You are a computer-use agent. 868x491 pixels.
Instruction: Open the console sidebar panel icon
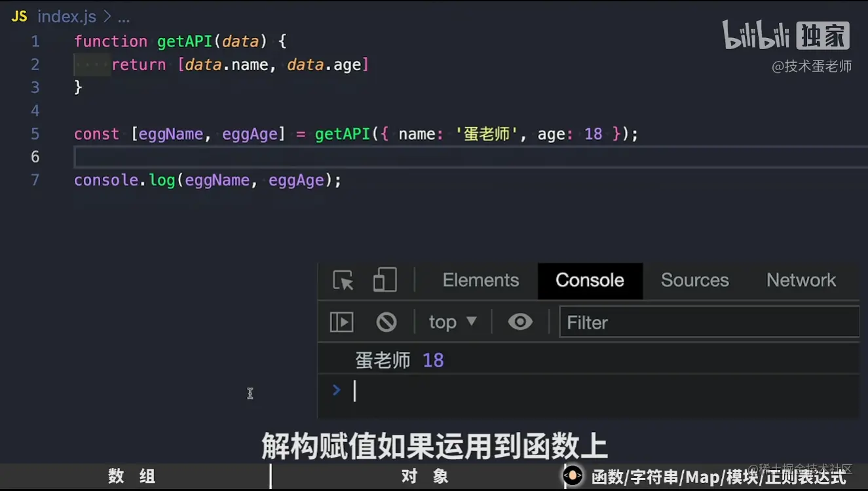[x=341, y=321]
